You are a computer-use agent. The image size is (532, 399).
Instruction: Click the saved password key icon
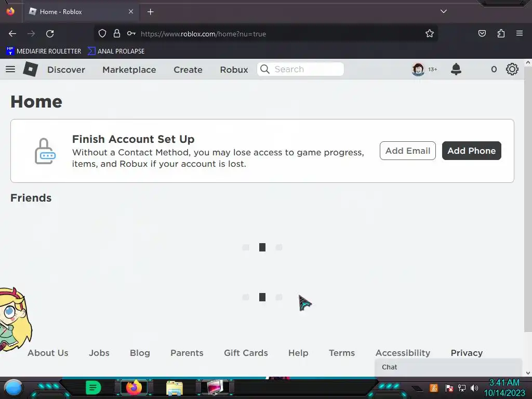click(131, 34)
